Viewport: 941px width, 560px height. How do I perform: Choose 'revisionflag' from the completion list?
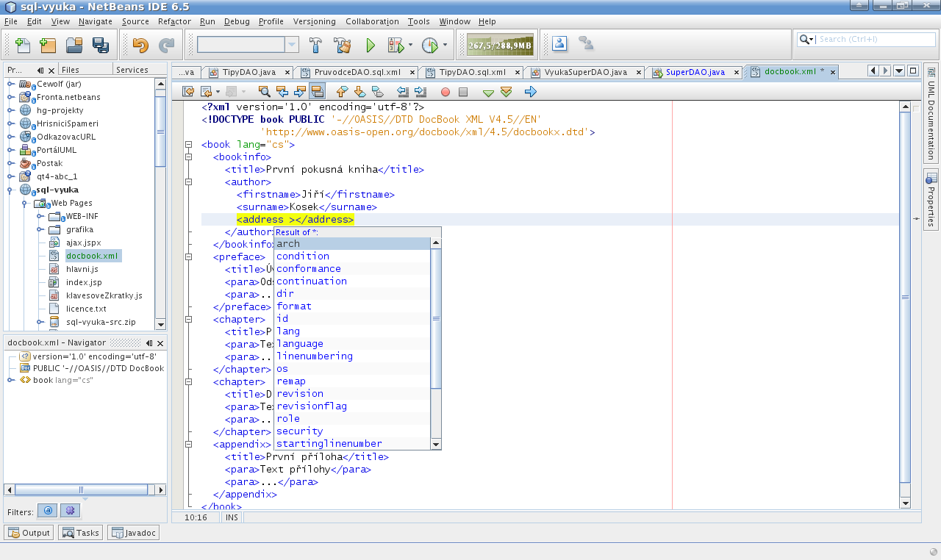pos(352,406)
